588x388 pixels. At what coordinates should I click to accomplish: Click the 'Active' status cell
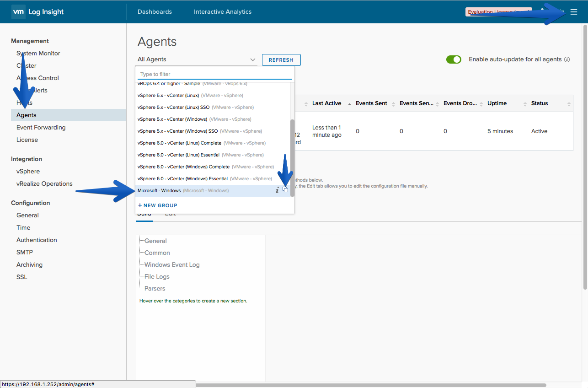[x=540, y=131]
